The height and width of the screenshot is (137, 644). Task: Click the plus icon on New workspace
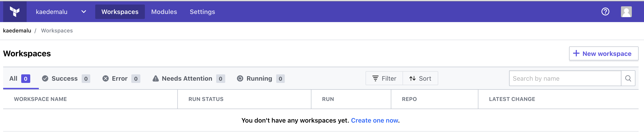[576, 53]
